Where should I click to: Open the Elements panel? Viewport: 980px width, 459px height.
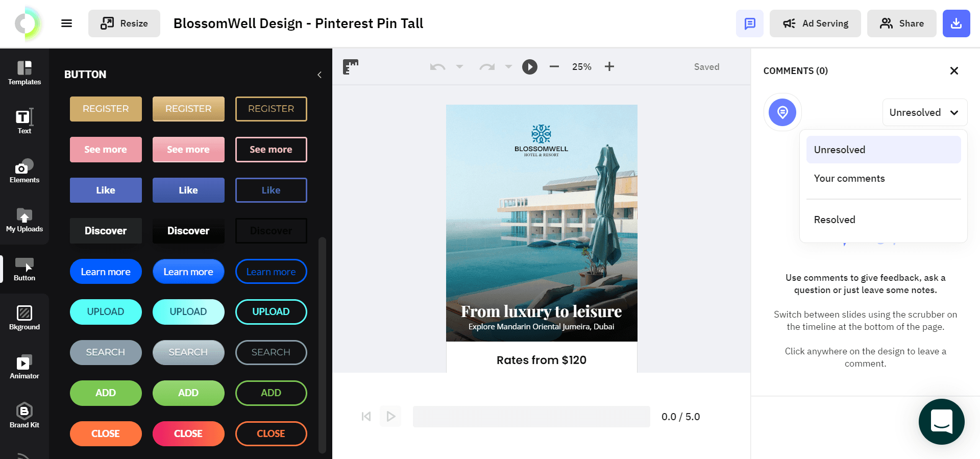click(x=24, y=171)
